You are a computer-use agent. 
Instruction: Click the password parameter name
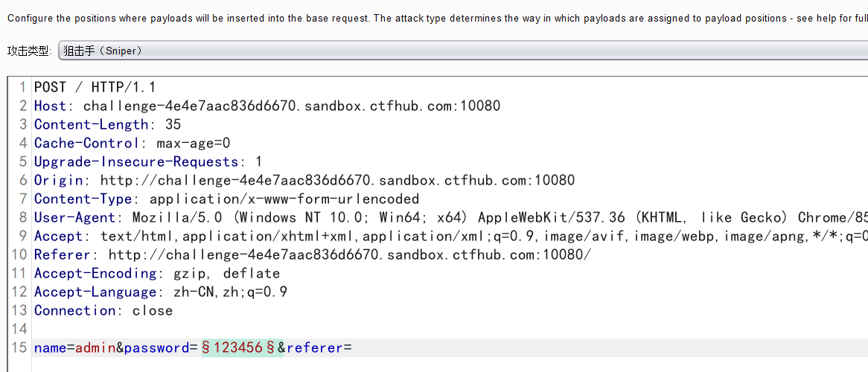156,348
